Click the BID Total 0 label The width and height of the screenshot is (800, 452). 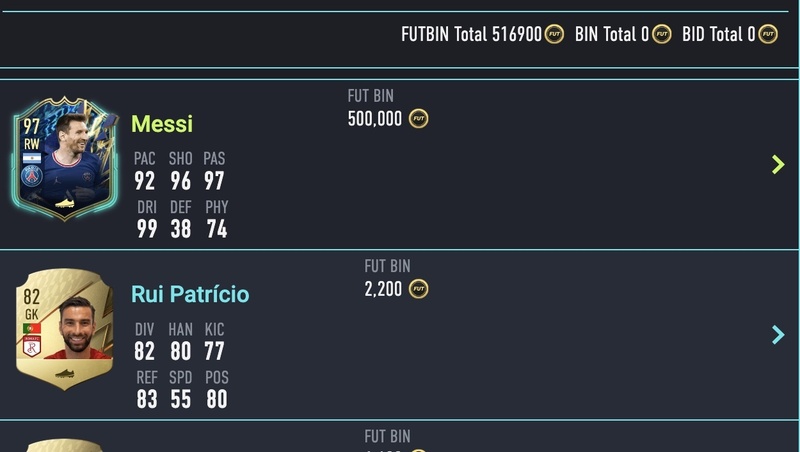click(718, 35)
